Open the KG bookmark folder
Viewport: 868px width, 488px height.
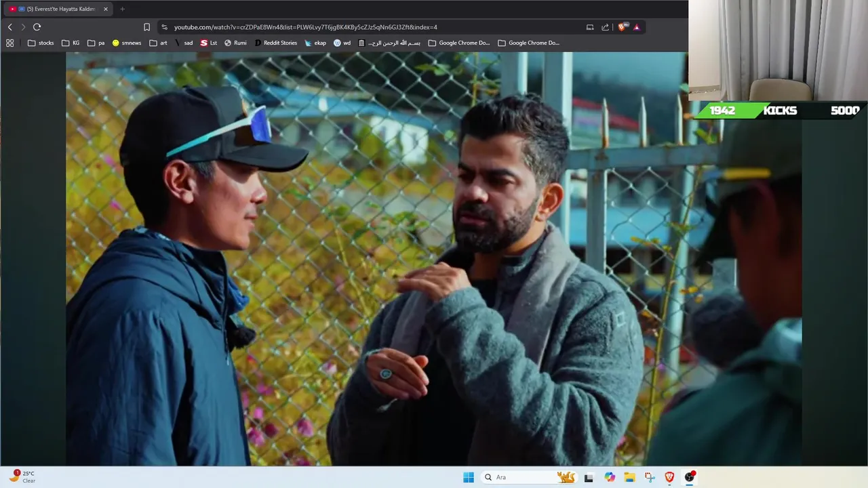coord(71,43)
